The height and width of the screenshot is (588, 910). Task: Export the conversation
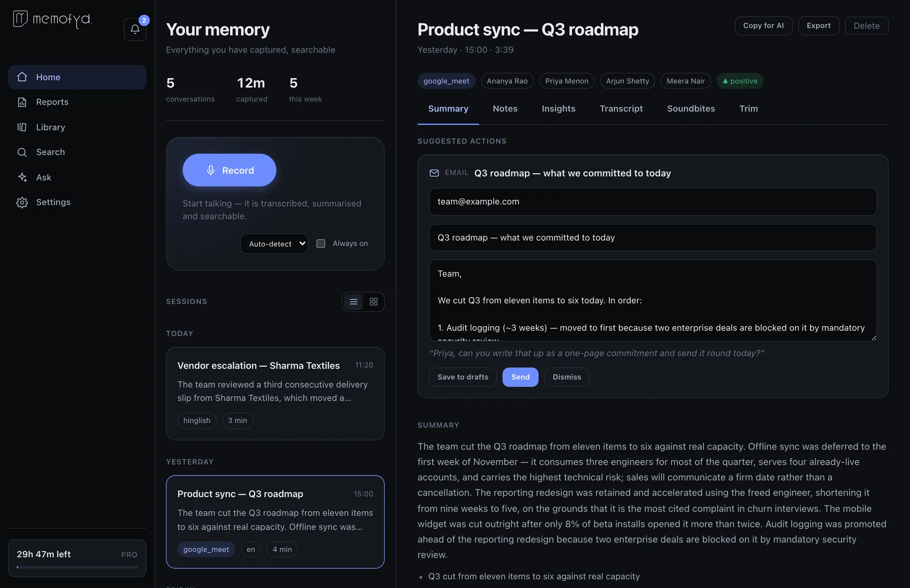(x=818, y=26)
